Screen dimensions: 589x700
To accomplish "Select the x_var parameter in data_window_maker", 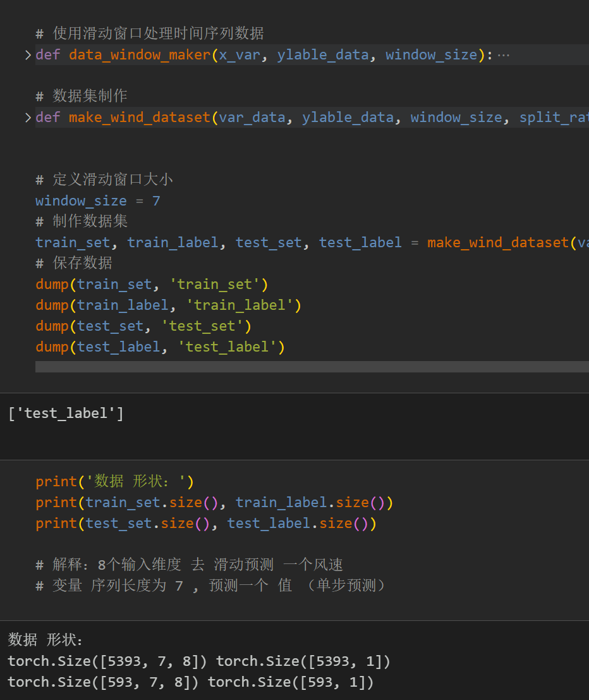I will click(238, 54).
